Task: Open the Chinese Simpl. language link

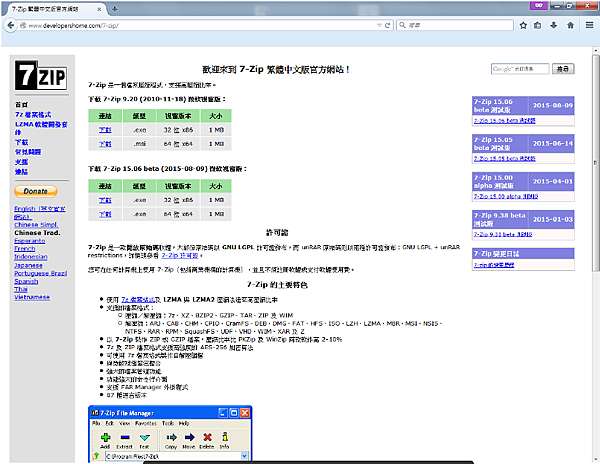Action: tap(36, 225)
